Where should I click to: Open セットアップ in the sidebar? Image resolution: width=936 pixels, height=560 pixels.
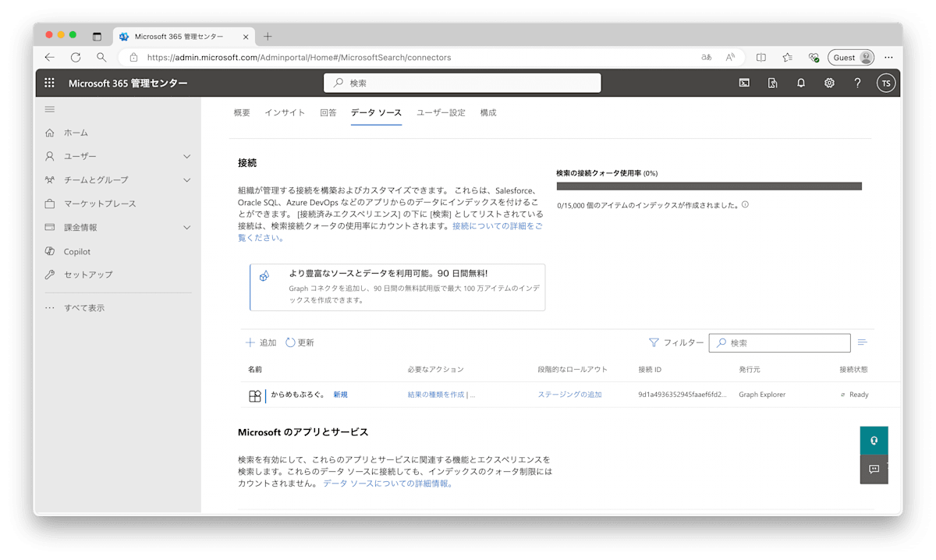[88, 275]
